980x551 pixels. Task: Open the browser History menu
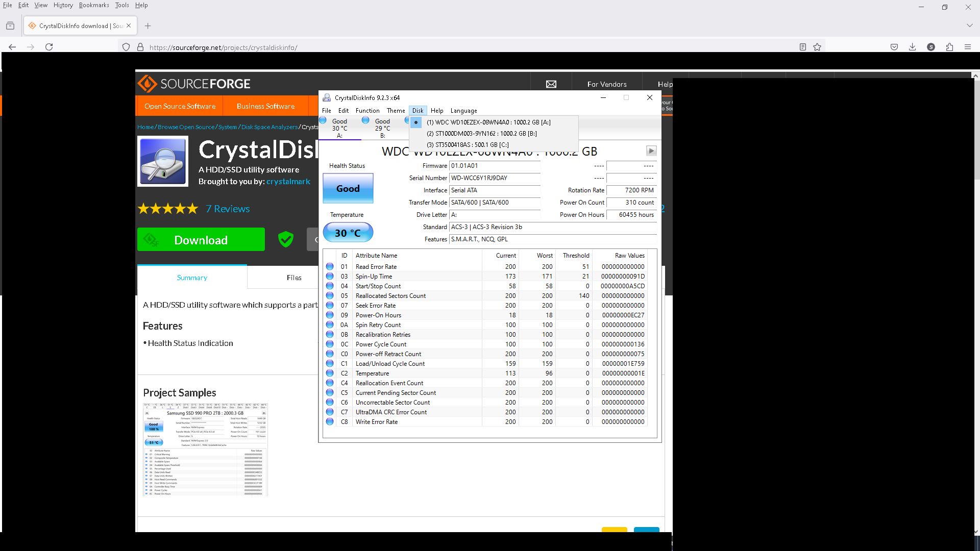[63, 5]
